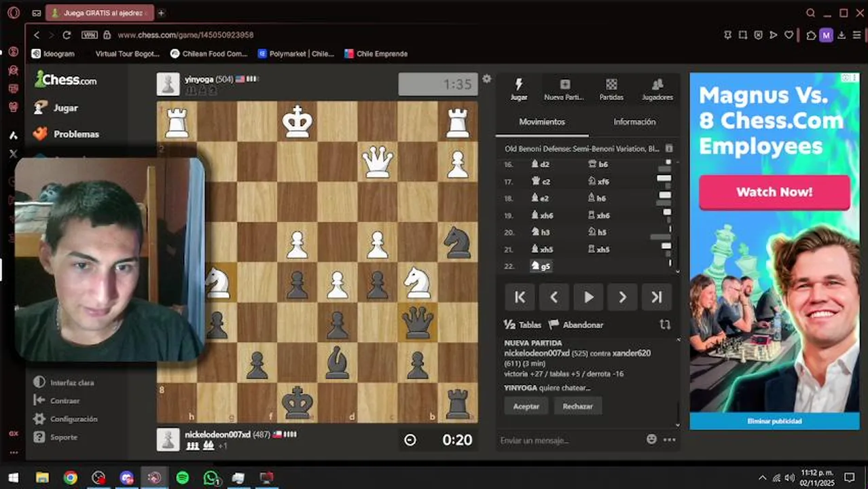Switch to the Información tab
Screen dimensions: 868x489
click(634, 122)
